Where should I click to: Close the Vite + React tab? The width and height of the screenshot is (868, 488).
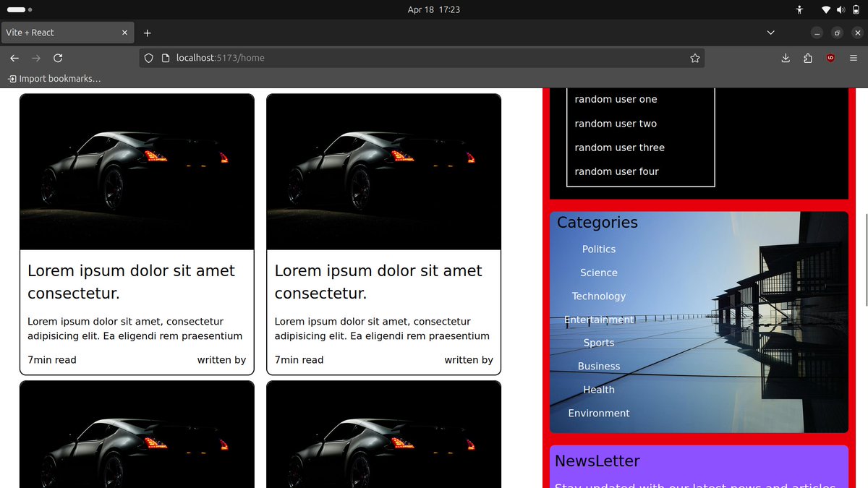point(124,33)
